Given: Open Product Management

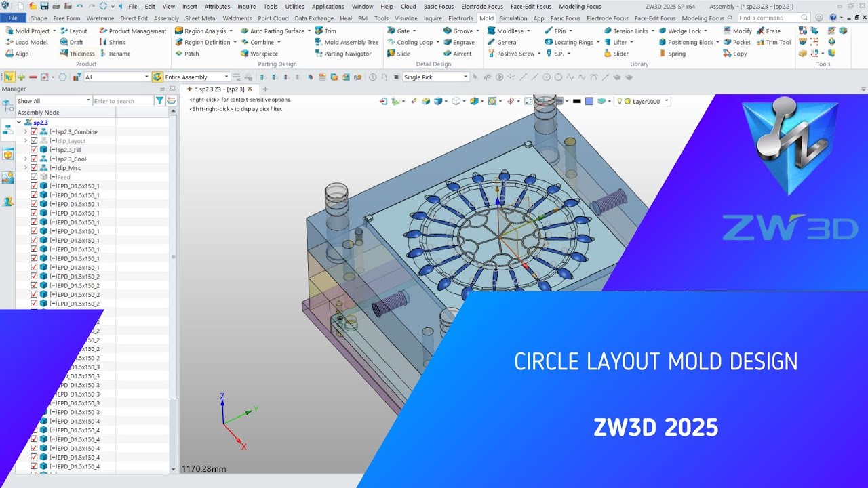Looking at the screenshot, I should (x=133, y=31).
